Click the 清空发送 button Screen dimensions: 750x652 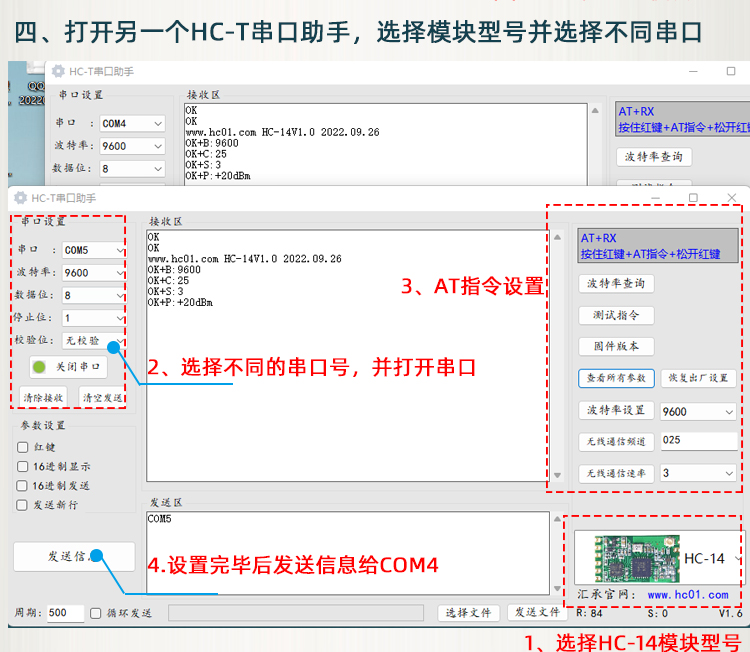tap(102, 398)
